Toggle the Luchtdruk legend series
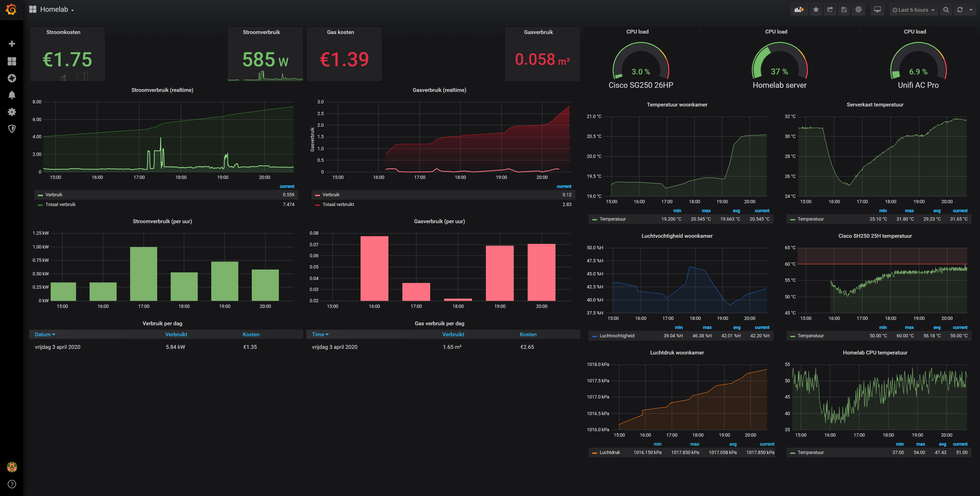 (609, 452)
